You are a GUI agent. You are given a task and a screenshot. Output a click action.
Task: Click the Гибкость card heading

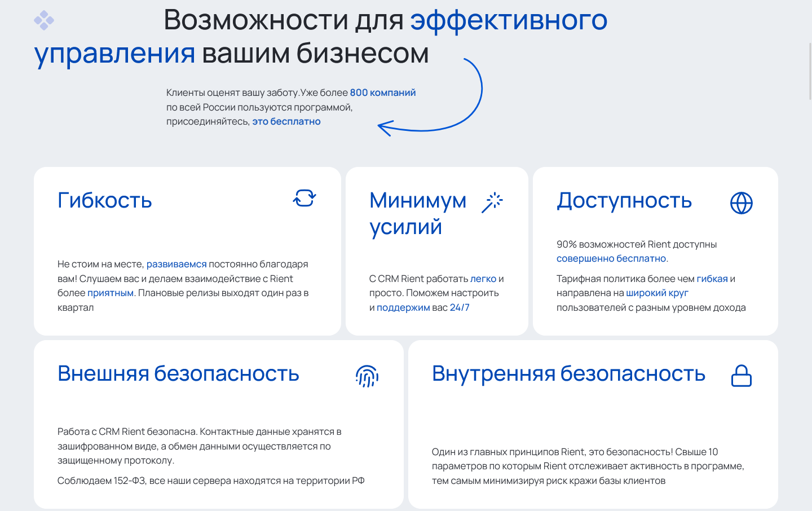105,200
